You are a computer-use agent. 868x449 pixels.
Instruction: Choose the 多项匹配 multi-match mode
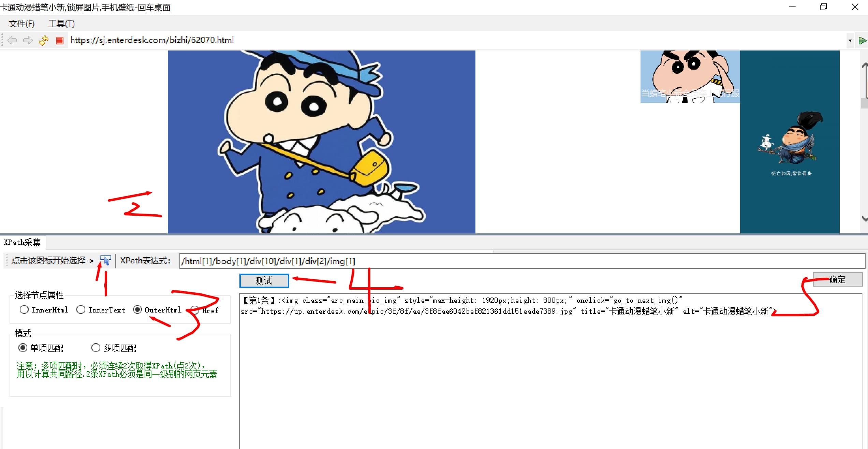(x=96, y=348)
